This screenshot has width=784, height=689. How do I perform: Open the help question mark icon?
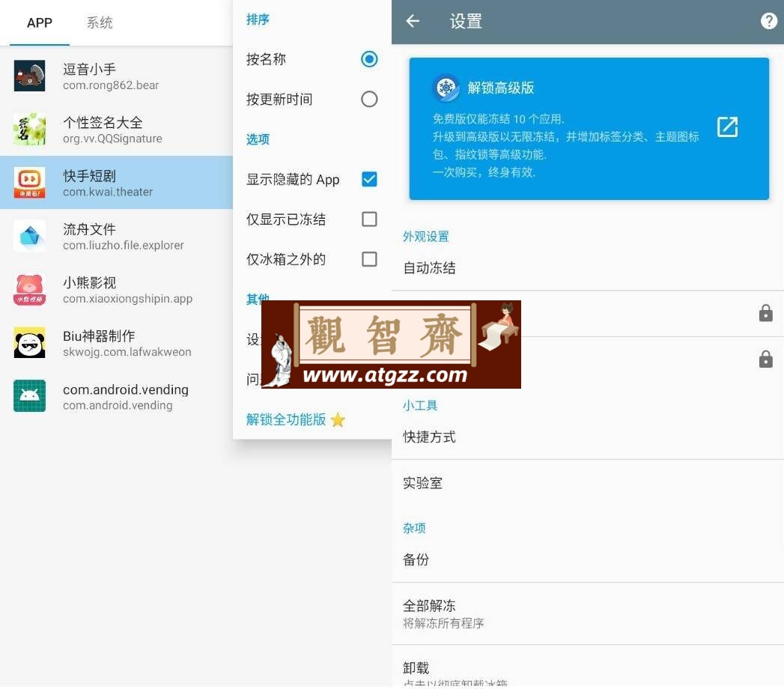pyautogui.click(x=768, y=21)
